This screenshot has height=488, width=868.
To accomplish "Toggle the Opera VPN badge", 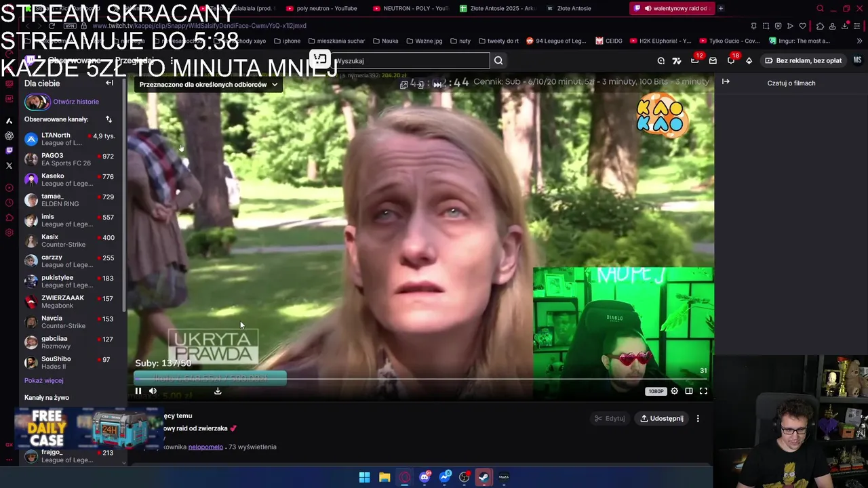I will 70,26.
